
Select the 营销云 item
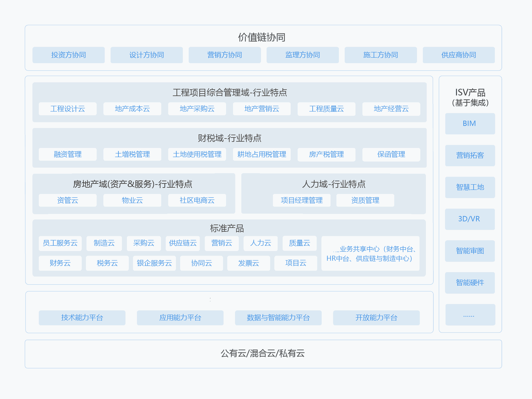pos(222,243)
